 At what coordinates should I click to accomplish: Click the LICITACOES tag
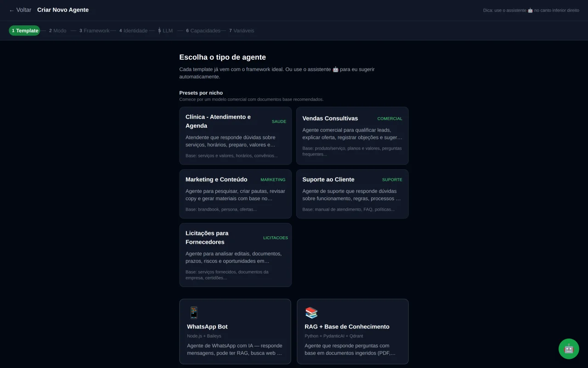click(276, 238)
